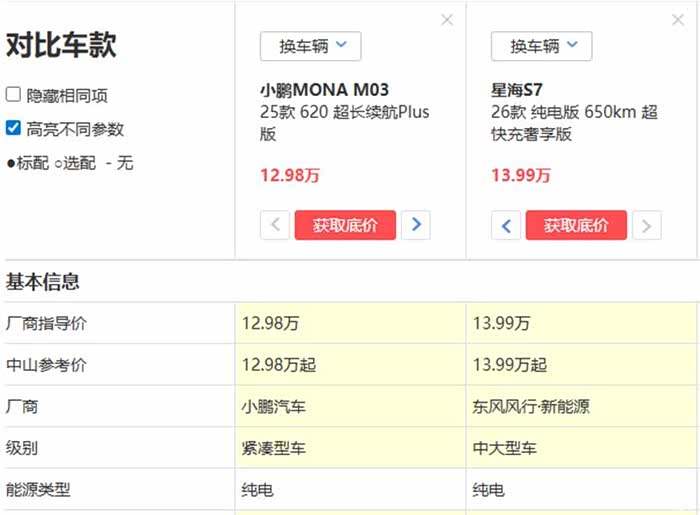This screenshot has height=515, width=700.
Task: Click 26款 纯电版 650km 超快充奢享版 trim text
Action: tap(574, 123)
